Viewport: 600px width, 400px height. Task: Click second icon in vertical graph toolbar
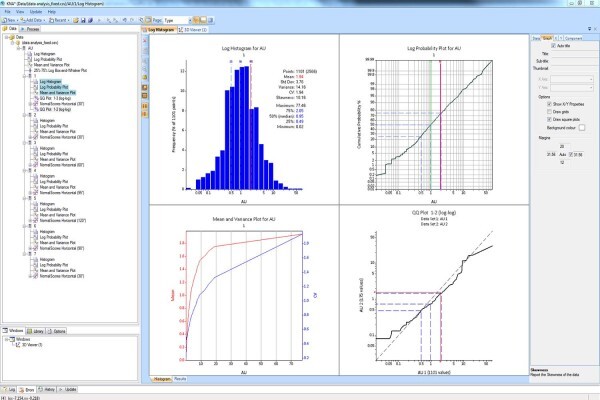point(145,51)
